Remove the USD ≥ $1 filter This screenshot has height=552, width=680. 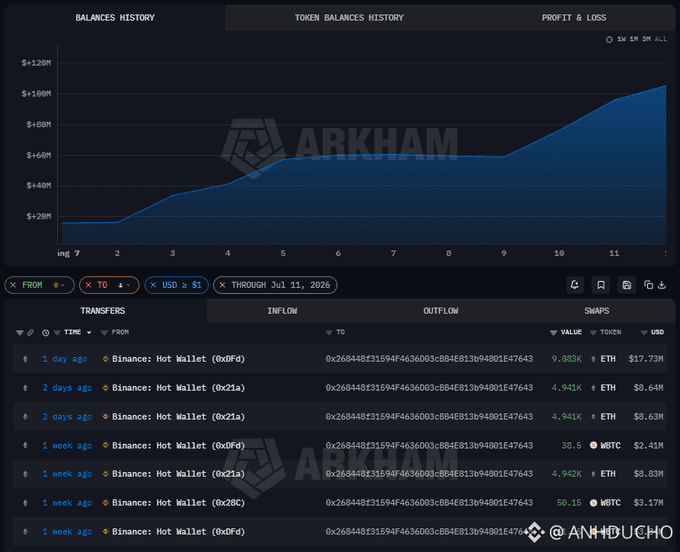tap(153, 285)
